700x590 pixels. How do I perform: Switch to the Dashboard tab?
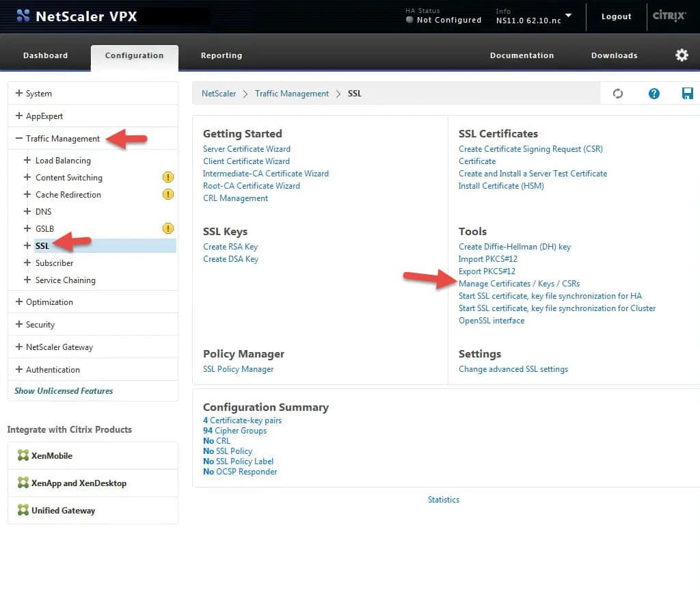(46, 55)
